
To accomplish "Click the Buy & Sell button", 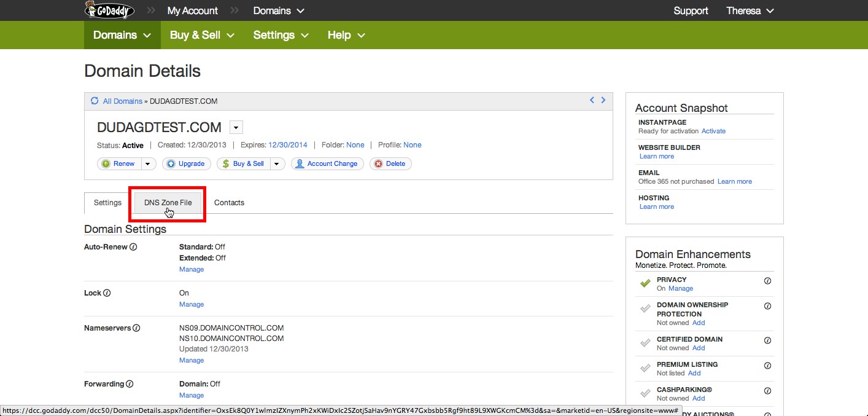I will click(x=244, y=163).
